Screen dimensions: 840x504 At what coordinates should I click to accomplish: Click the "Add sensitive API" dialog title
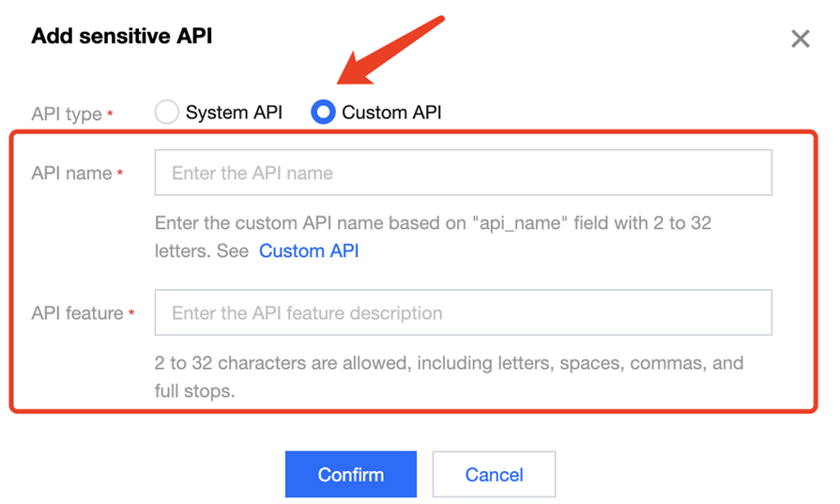tap(121, 37)
